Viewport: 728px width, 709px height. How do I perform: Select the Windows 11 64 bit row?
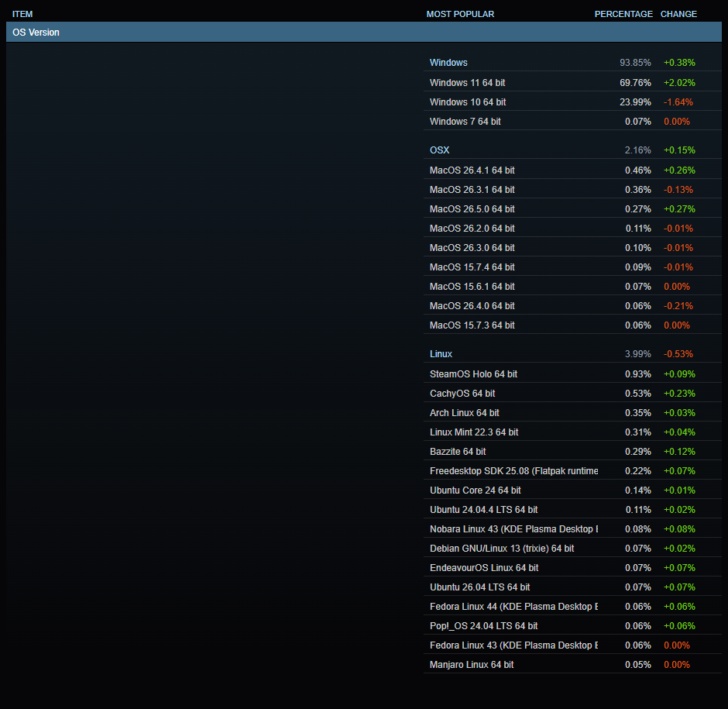click(572, 82)
